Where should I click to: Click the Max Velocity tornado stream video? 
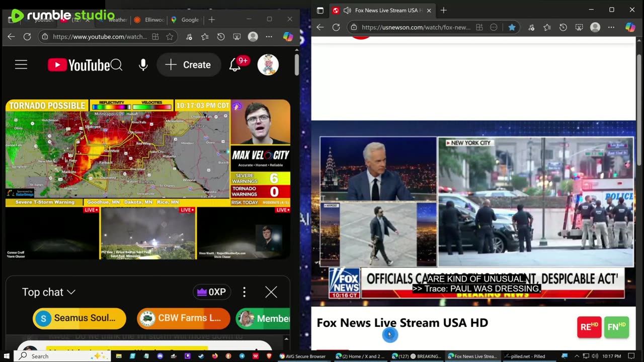coord(148,179)
